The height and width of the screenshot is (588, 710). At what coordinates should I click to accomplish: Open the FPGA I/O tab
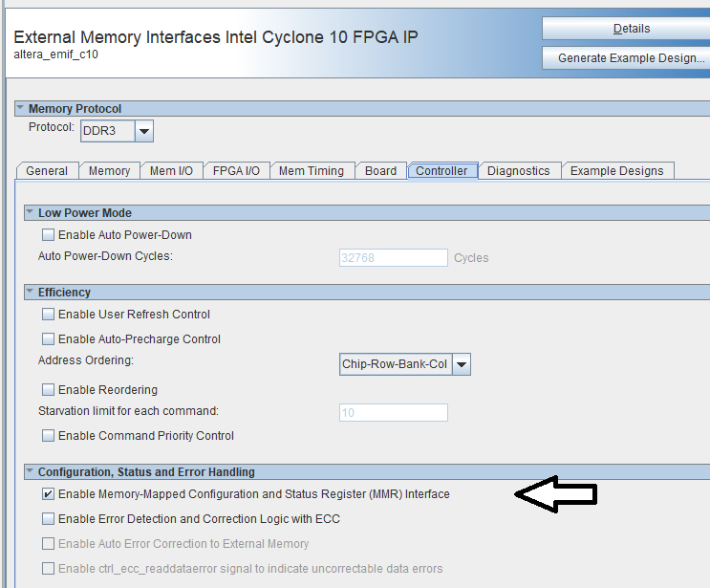(236, 171)
